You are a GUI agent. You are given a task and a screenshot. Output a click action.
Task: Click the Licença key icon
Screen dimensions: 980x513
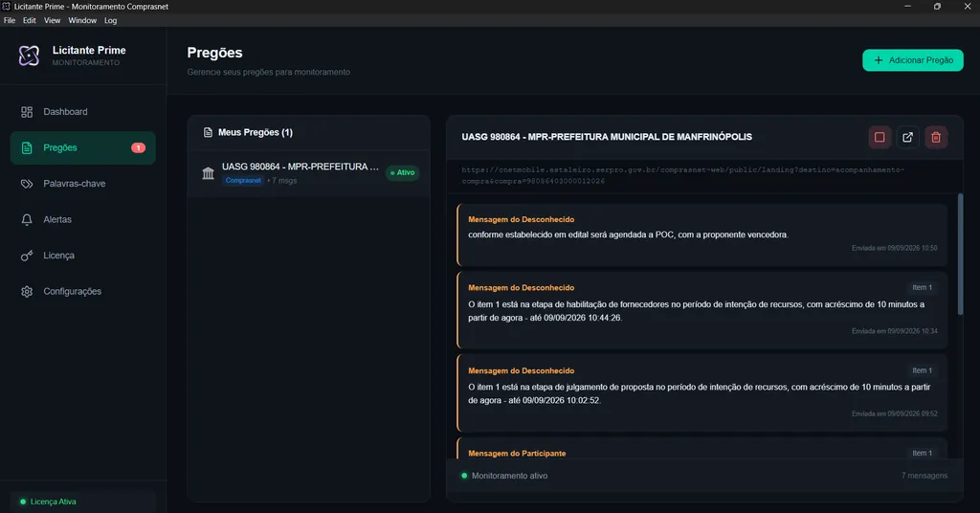coord(27,256)
